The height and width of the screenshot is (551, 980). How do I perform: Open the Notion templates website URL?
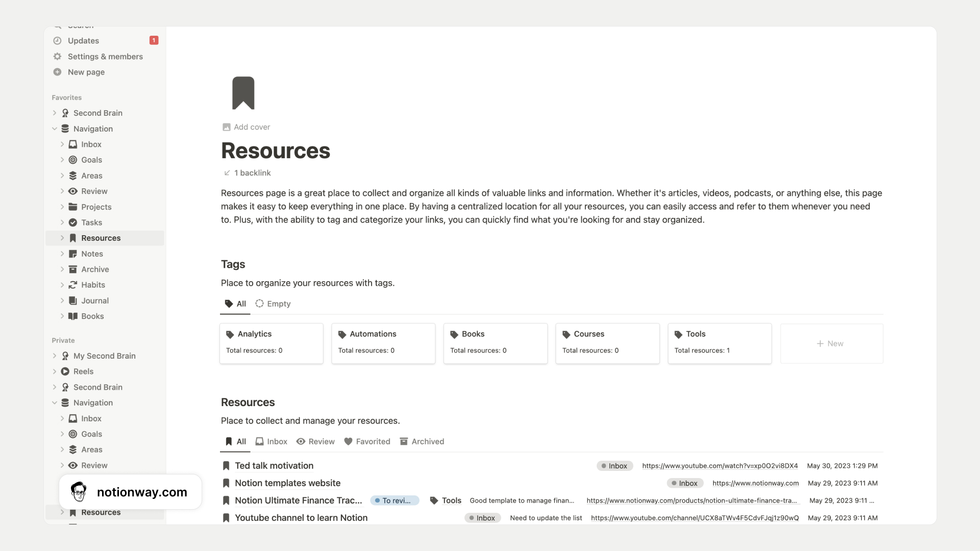pyautogui.click(x=755, y=483)
